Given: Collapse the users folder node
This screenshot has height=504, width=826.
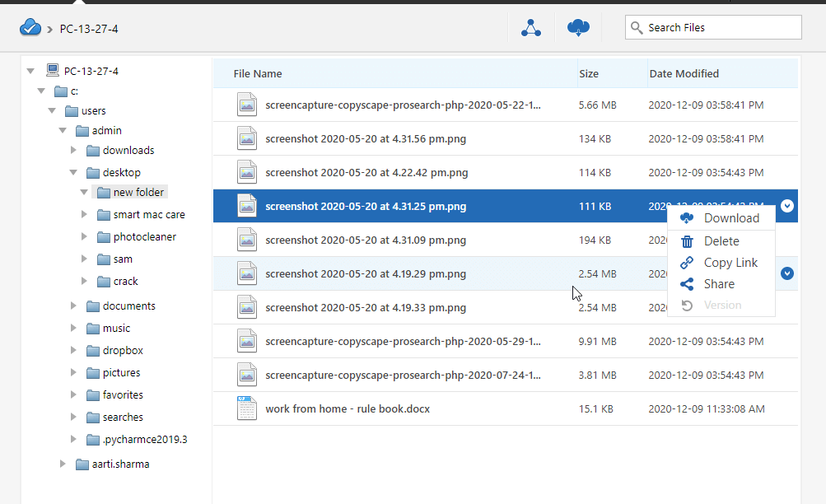Looking at the screenshot, I should pyautogui.click(x=52, y=110).
